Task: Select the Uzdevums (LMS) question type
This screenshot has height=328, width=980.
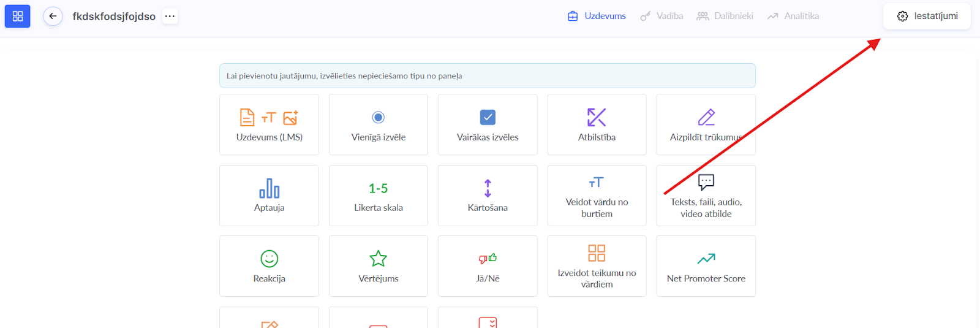Action: point(269,124)
